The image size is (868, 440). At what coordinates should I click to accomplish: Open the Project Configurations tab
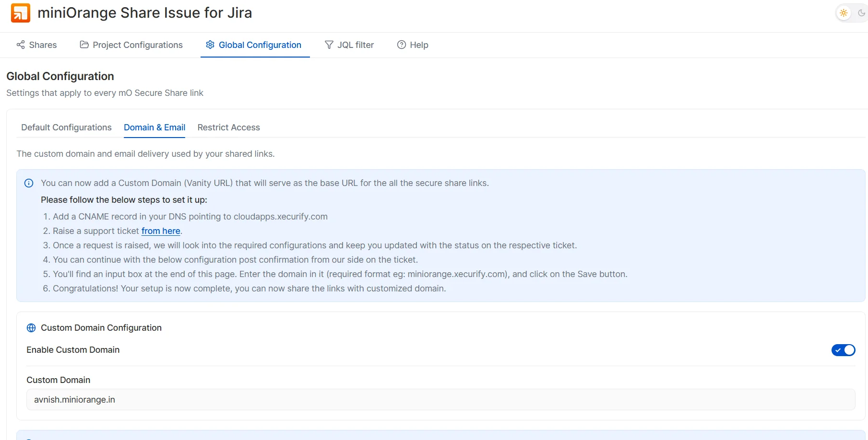click(131, 45)
